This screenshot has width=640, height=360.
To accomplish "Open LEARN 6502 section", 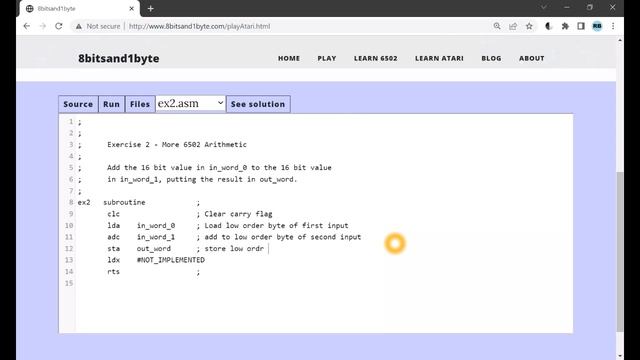I will [376, 58].
